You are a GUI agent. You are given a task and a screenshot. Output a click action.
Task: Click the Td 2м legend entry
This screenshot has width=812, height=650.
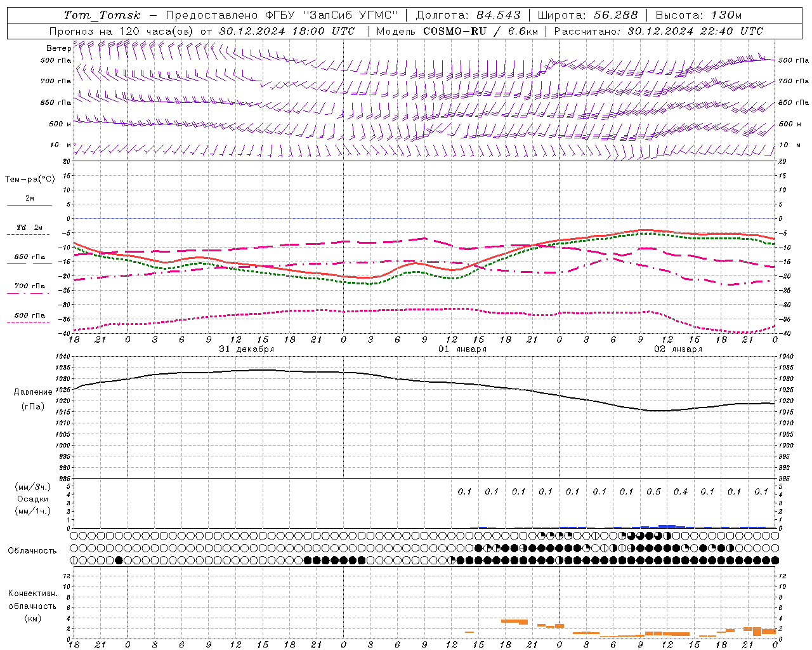(30, 227)
